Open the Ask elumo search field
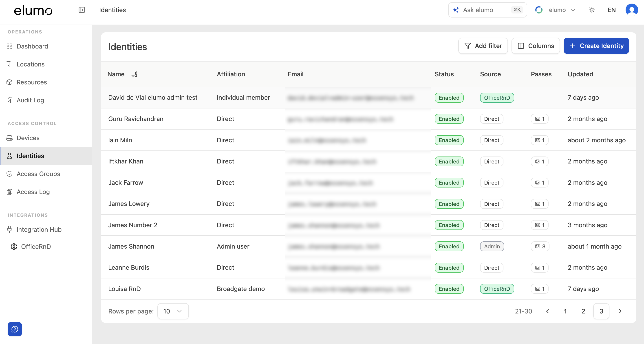Screen dimensions: 644x344 pos(487,10)
